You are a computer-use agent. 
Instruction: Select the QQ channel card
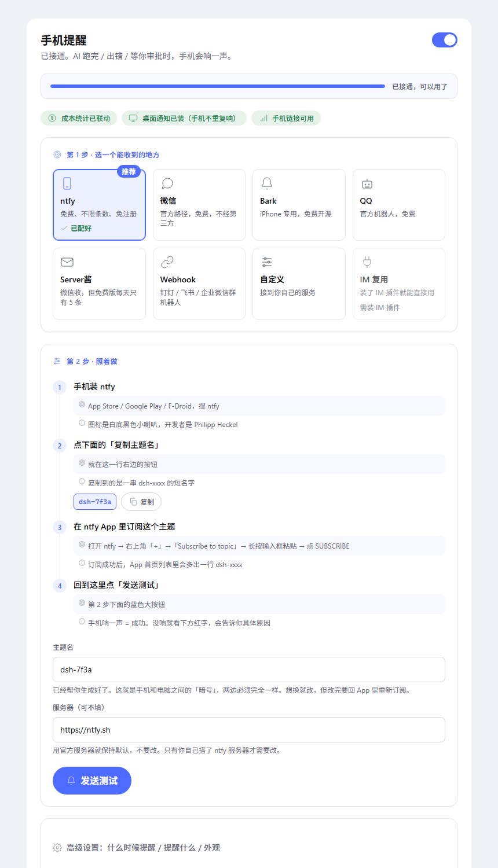pos(399,205)
